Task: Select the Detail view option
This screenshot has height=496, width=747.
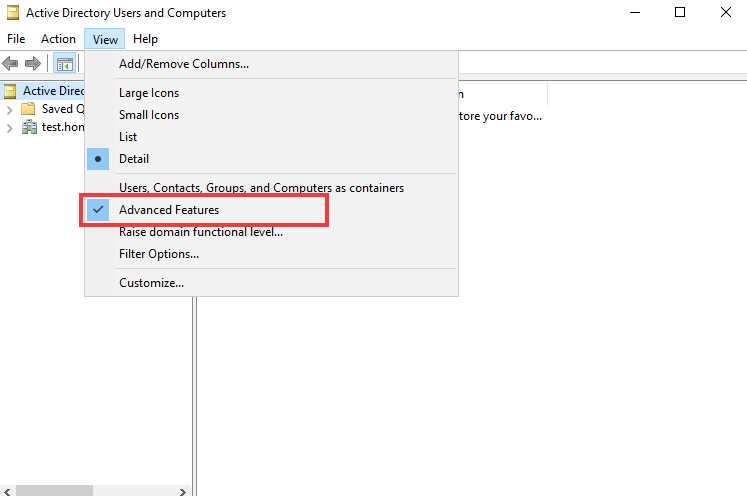Action: (134, 159)
